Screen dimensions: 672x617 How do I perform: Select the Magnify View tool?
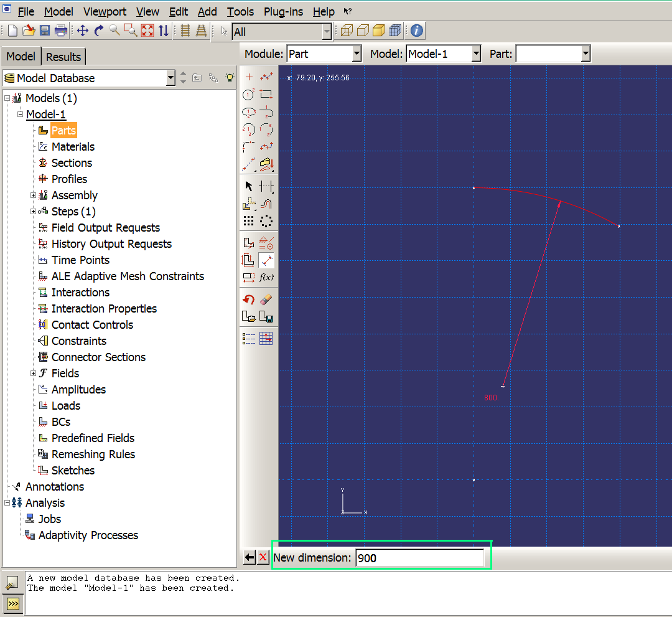coord(115,31)
